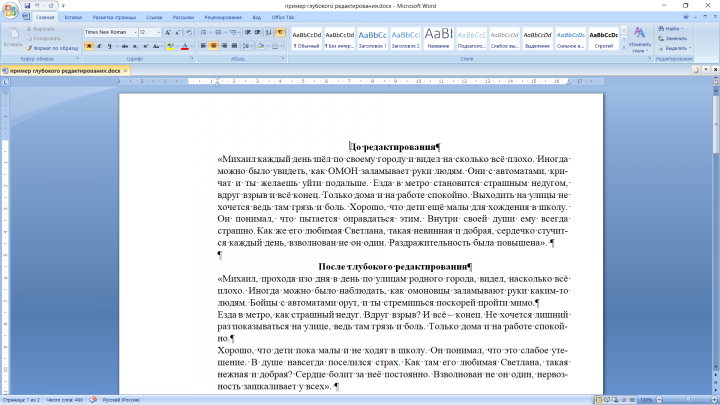This screenshot has height=405, width=720.
Task: Switch to the Ссылки tab
Action: (x=154, y=17)
